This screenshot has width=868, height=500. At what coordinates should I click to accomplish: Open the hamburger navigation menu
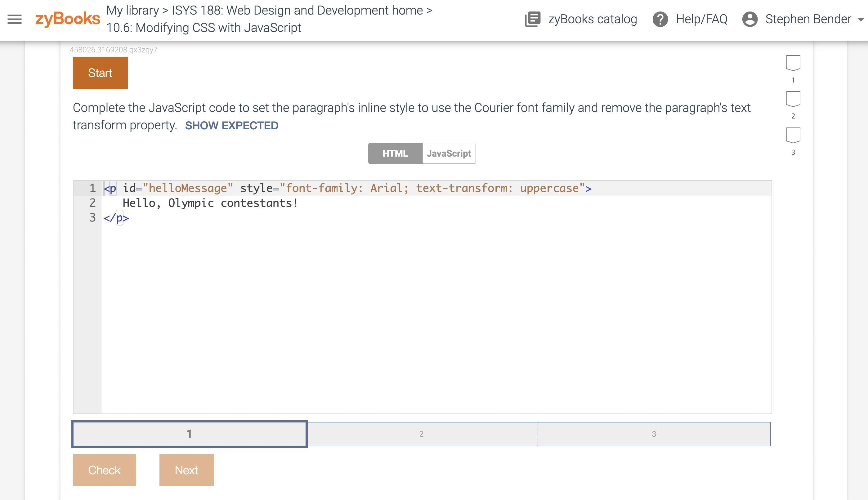coord(14,19)
